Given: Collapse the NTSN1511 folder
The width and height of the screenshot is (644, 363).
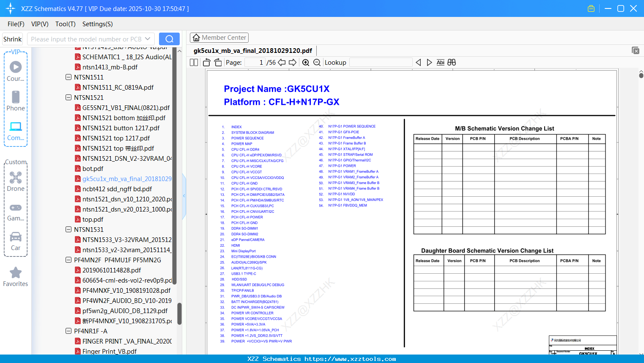Looking at the screenshot, I should click(69, 77).
